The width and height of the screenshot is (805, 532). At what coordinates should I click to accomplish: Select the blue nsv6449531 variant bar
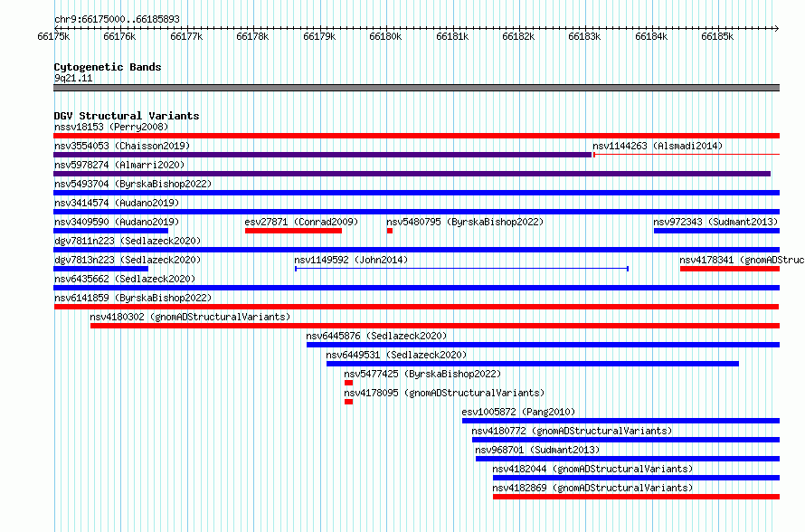click(x=533, y=364)
